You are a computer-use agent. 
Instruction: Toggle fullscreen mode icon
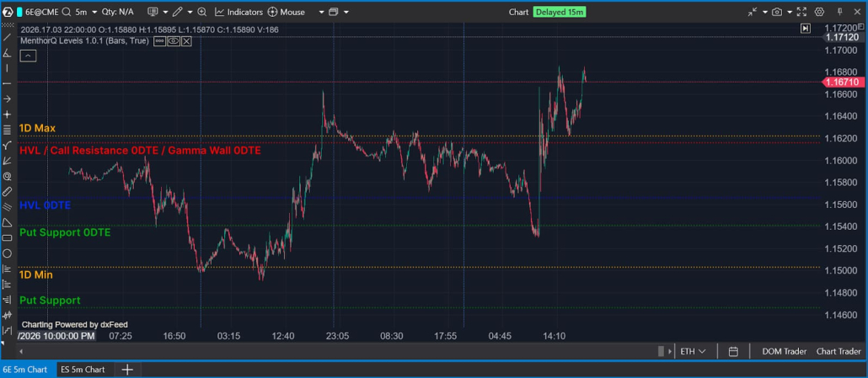(x=801, y=12)
